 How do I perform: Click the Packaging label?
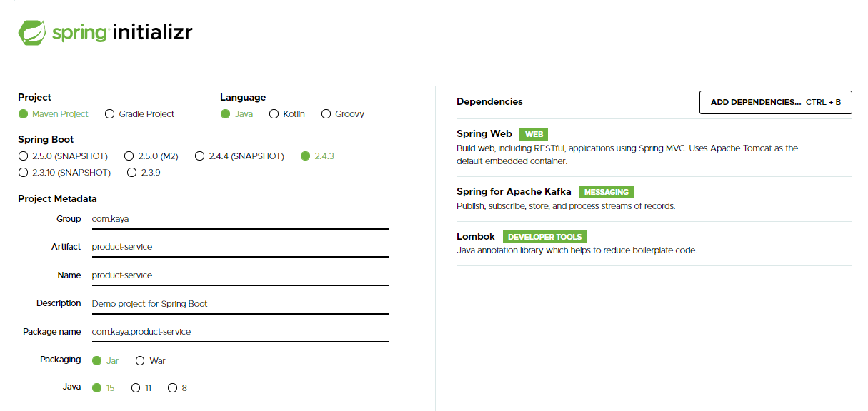[61, 360]
